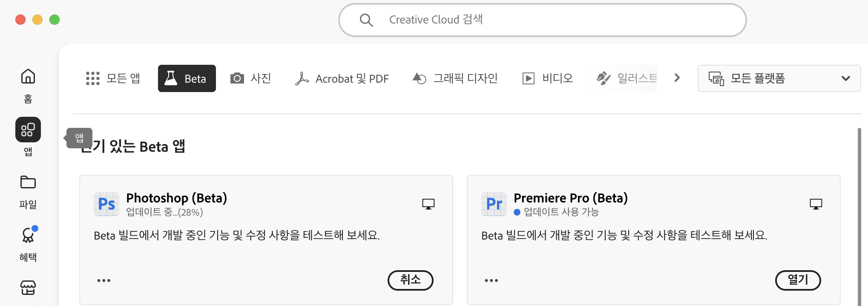Open the Files (파일) folder icon
This screenshot has height=306, width=868.
28,183
